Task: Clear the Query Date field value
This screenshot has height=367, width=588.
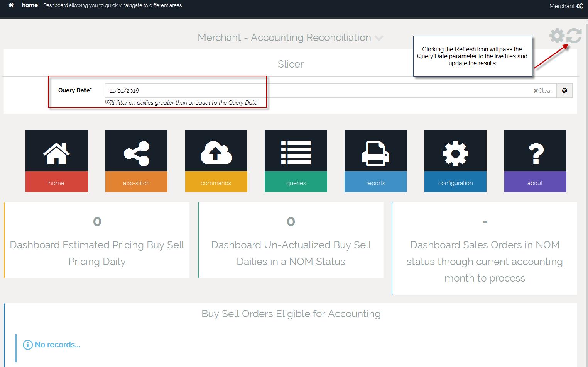Action: pos(543,91)
